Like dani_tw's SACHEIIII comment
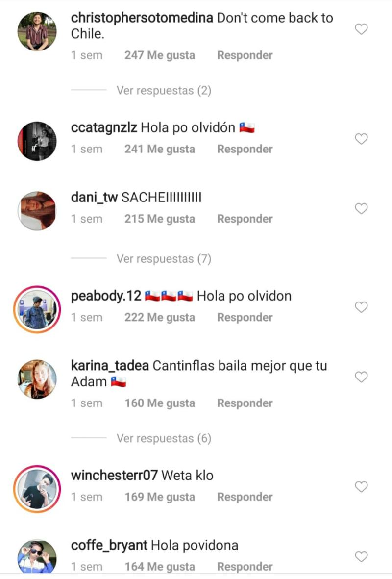The width and height of the screenshot is (392, 579). tap(361, 209)
